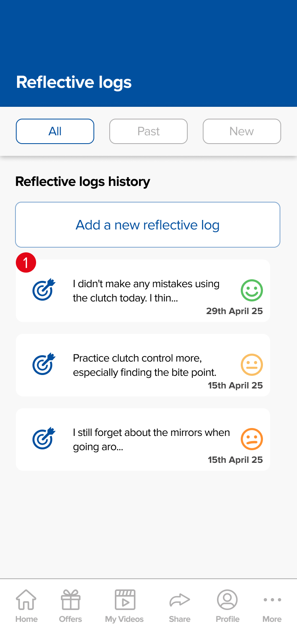Image resolution: width=297 pixels, height=644 pixels.
Task: Switch to the New filter tab
Action: tap(242, 131)
